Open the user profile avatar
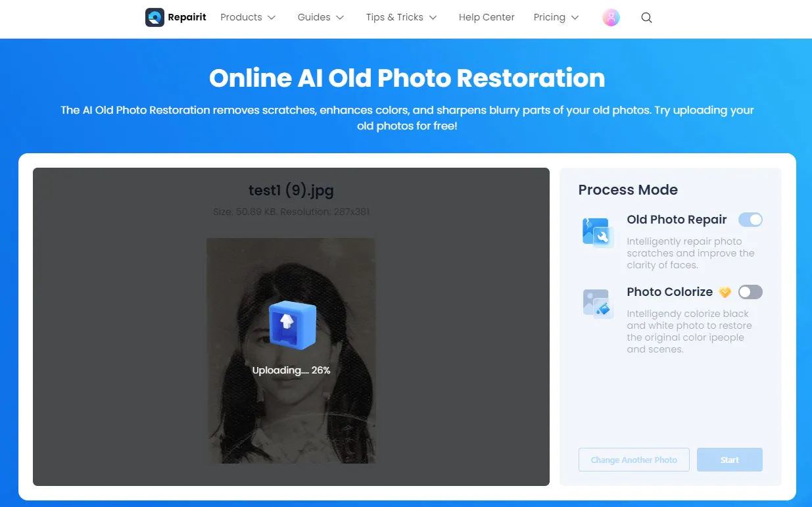 point(611,18)
